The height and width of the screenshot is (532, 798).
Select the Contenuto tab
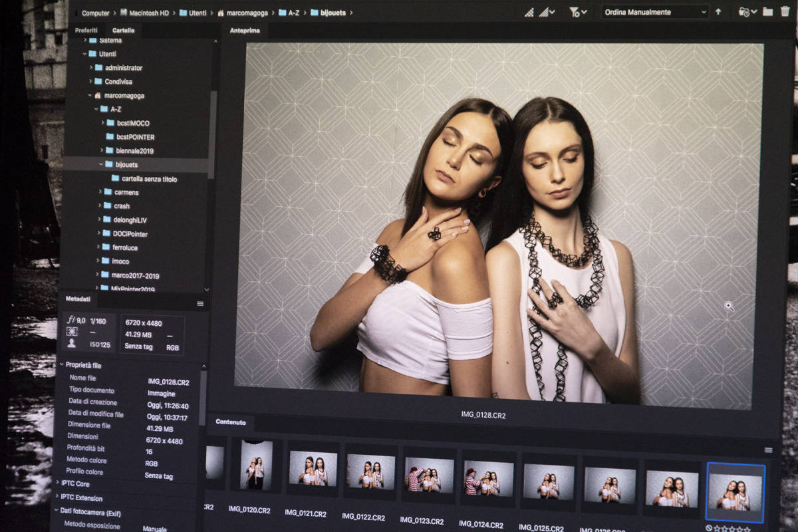[x=231, y=422]
